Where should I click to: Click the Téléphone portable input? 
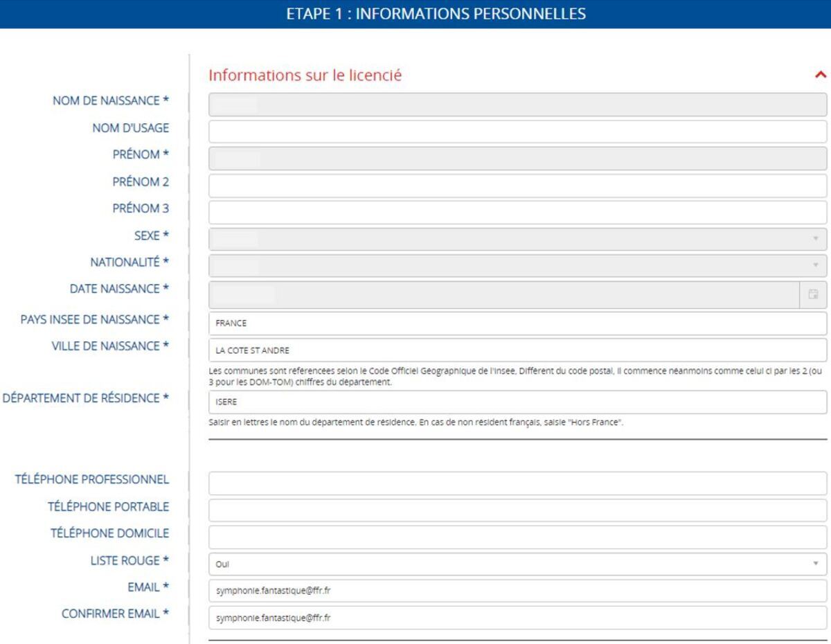517,510
